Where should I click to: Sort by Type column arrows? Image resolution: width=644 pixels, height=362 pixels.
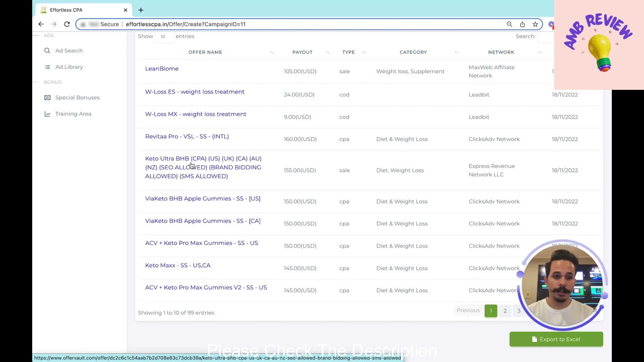[364, 52]
